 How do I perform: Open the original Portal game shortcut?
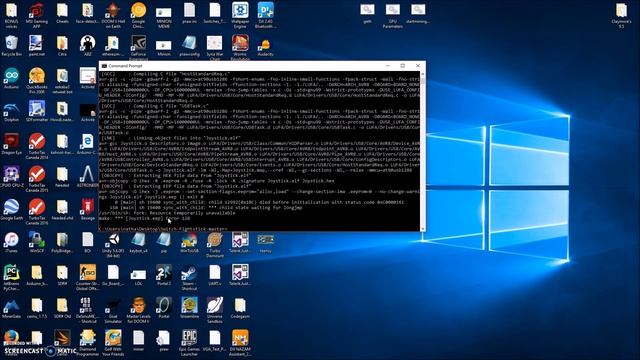(164, 308)
